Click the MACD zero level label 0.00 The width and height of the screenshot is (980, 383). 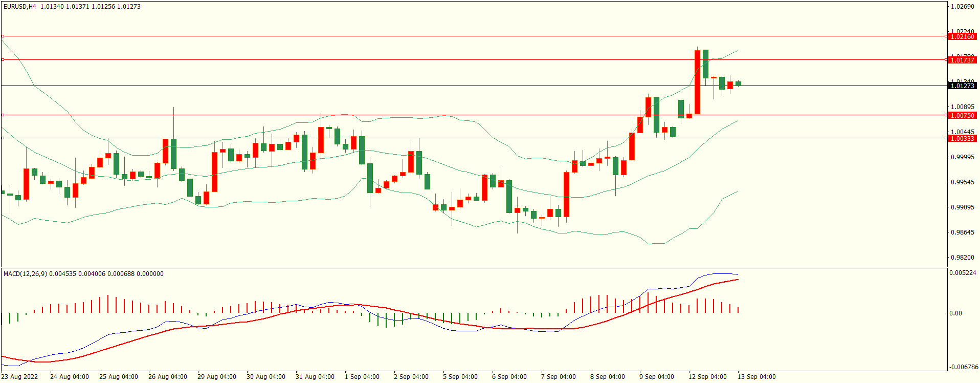955,313
